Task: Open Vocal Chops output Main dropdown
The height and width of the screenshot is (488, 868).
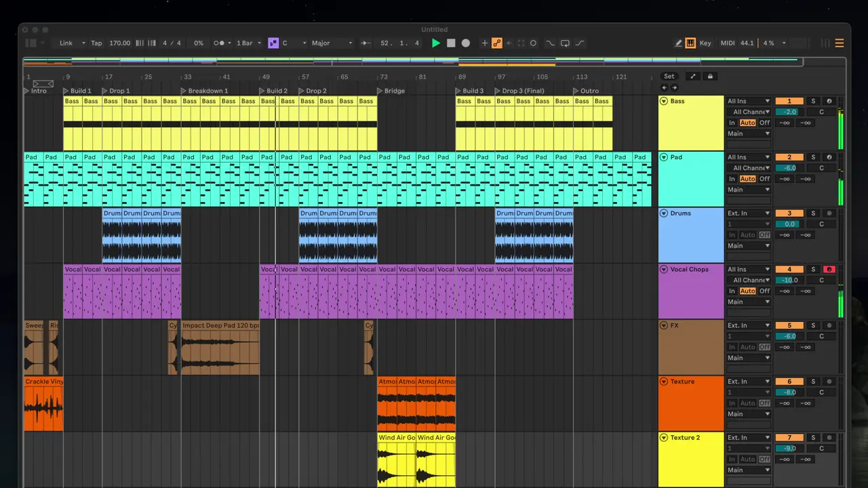Action: coord(749,302)
